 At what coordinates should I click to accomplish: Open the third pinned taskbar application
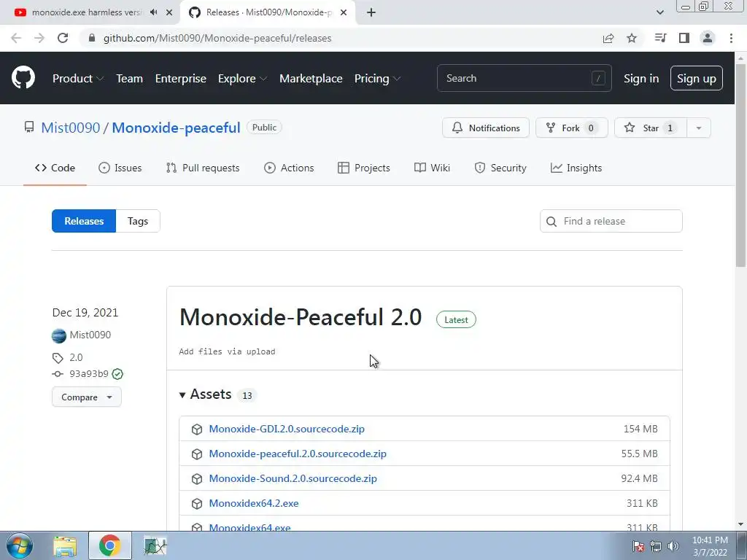[155, 545]
